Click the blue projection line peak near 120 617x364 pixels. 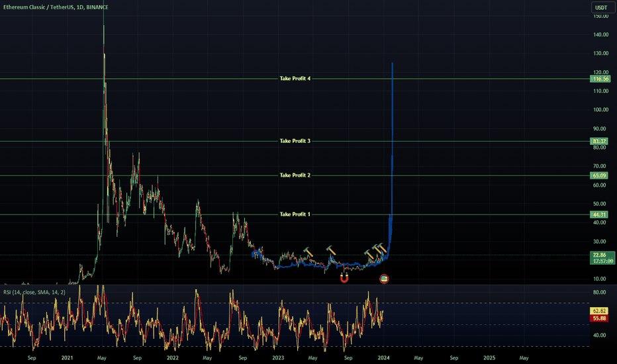[393, 64]
